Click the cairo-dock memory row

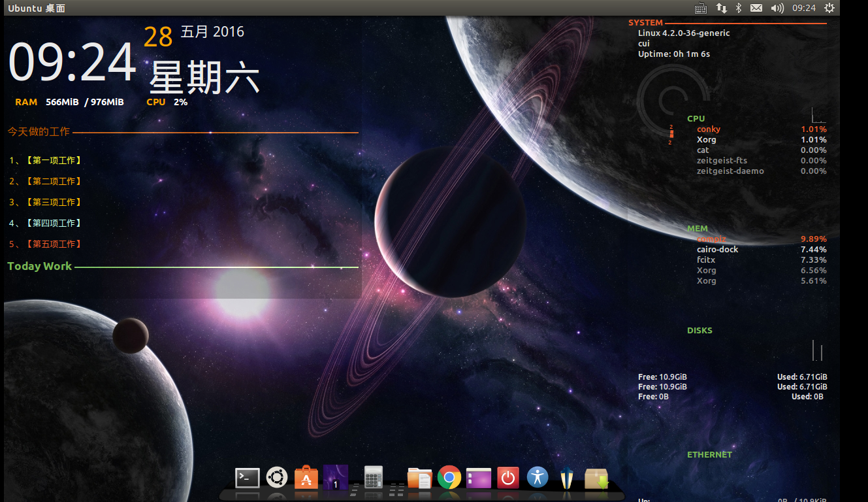pyautogui.click(x=762, y=250)
